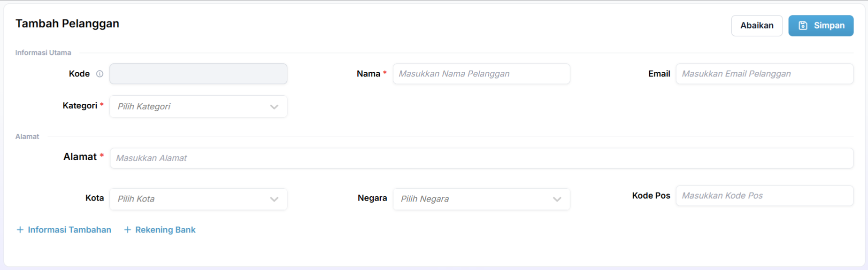Click the Kota field label
Image resolution: width=868 pixels, height=270 pixels.
tap(94, 198)
